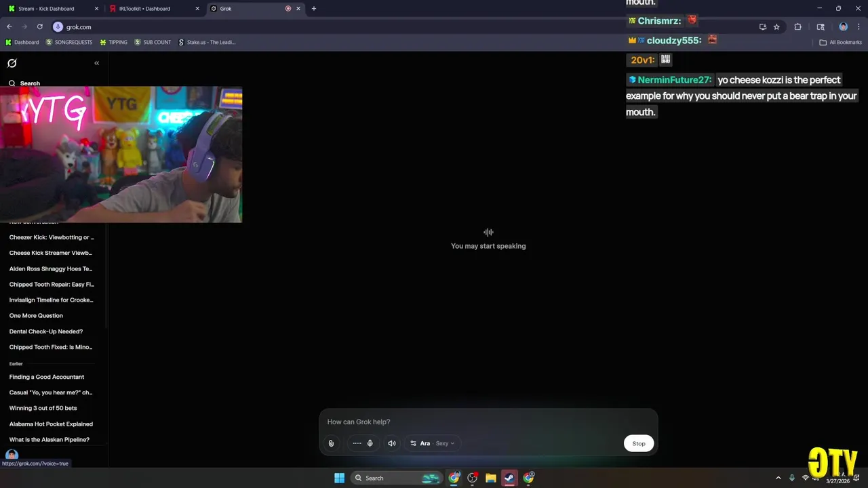Viewport: 868px width, 488px height.
Task: Click the Windows taskbar Search box
Action: (x=397, y=478)
